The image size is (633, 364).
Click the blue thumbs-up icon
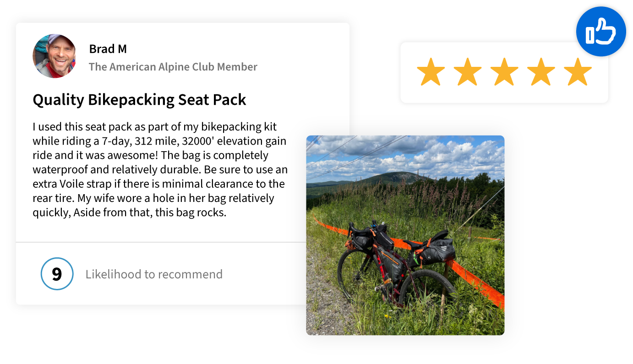click(600, 32)
